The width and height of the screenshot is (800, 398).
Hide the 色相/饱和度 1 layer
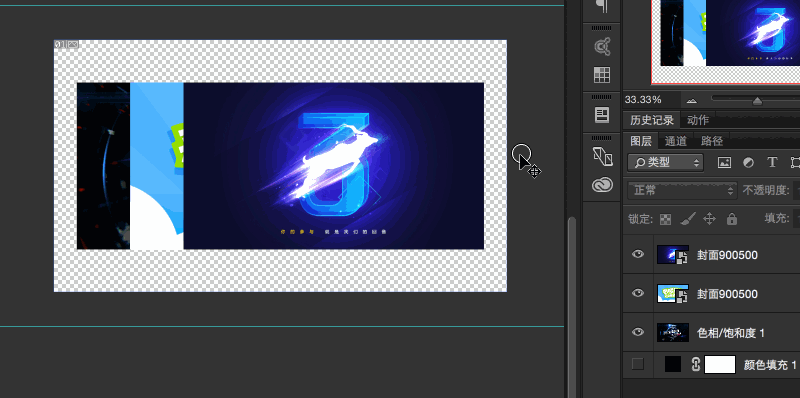click(638, 332)
